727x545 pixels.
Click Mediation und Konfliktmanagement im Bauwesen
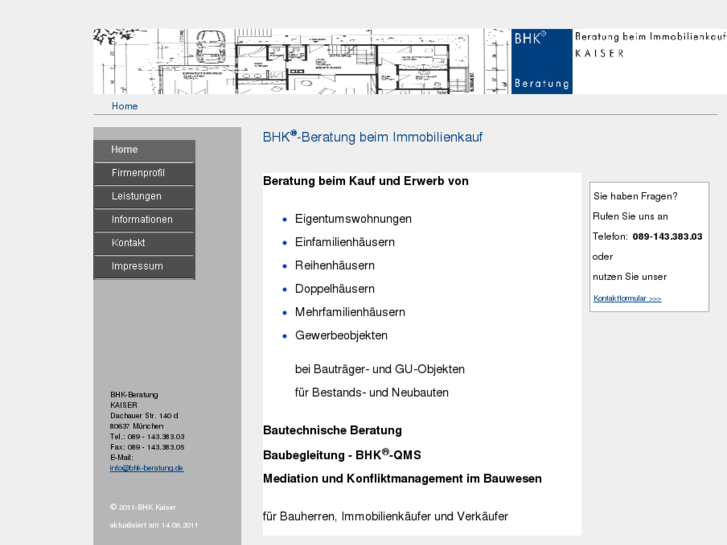(402, 479)
